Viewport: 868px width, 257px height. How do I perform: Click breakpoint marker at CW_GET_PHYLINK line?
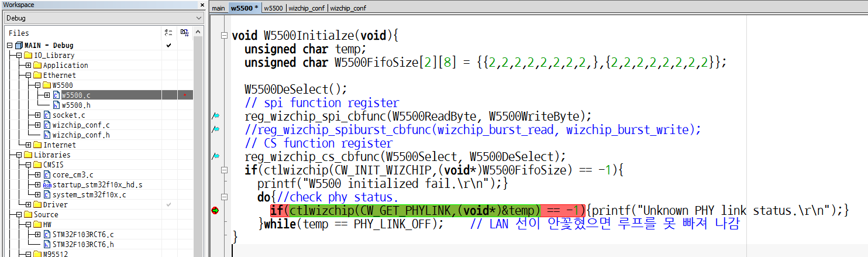click(215, 211)
